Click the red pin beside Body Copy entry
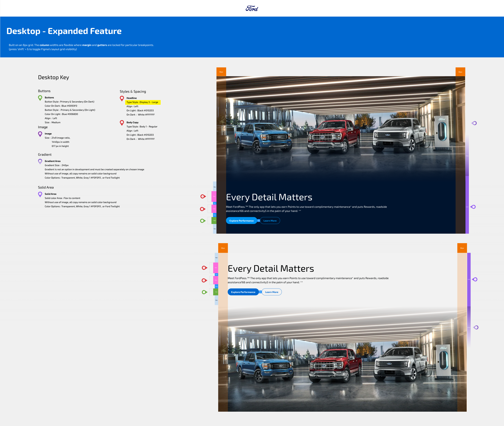 tap(122, 123)
